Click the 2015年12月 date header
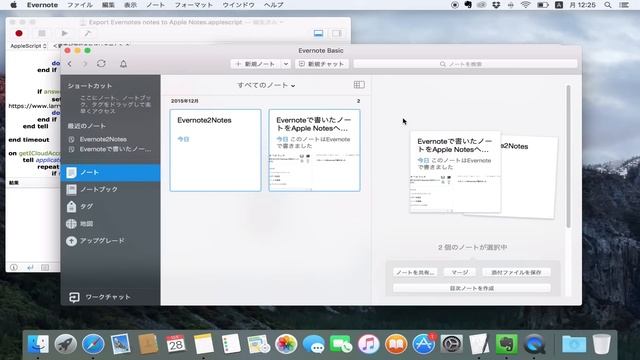Image resolution: width=640 pixels, height=360 pixels. (185, 101)
